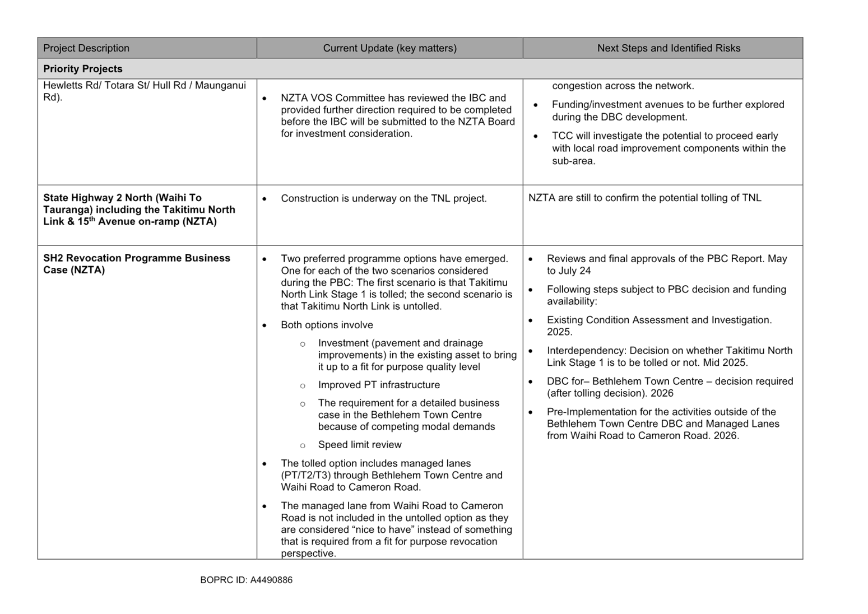Select 'Construction is underway on the TNL project.'
The width and height of the screenshot is (868, 614).
point(384,198)
